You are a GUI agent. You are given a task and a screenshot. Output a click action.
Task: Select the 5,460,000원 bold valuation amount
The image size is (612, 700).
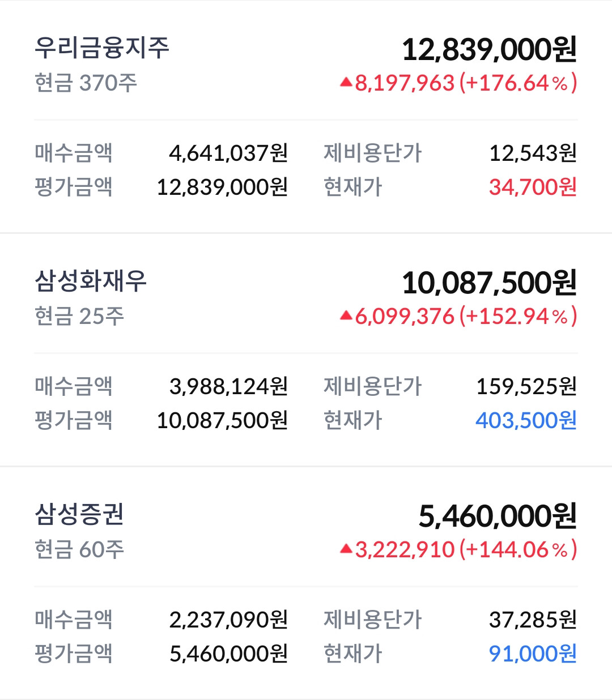pos(498,517)
